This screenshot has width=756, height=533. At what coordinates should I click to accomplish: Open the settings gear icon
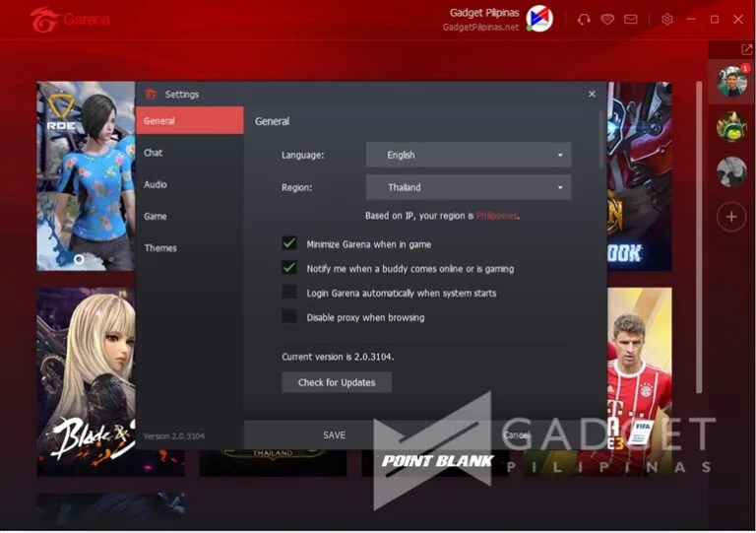[667, 20]
